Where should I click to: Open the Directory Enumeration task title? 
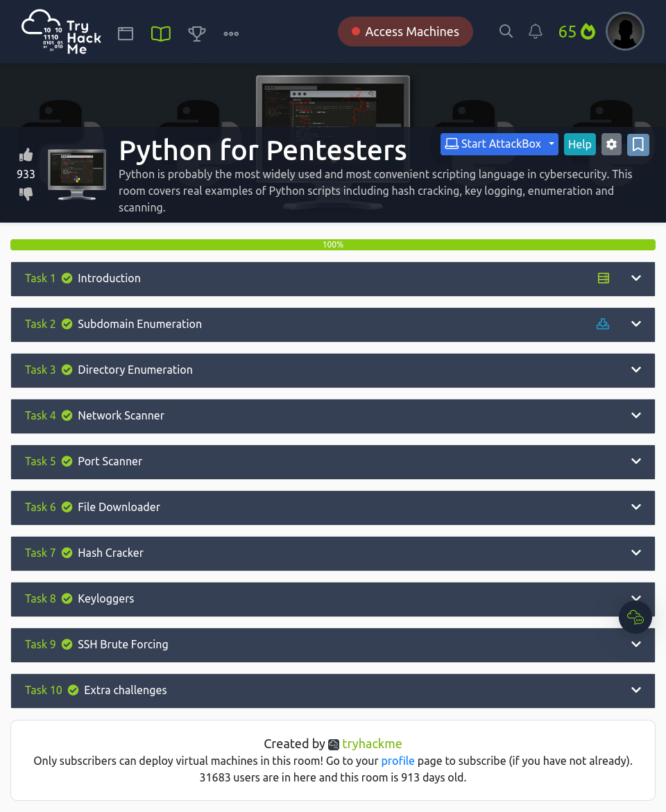[x=135, y=370]
